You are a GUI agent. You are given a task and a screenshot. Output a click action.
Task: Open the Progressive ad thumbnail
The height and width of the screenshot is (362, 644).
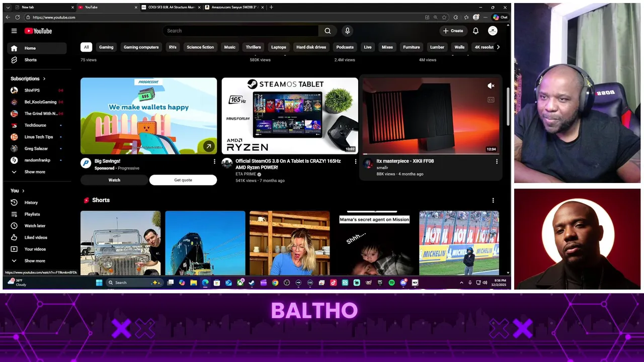click(149, 116)
